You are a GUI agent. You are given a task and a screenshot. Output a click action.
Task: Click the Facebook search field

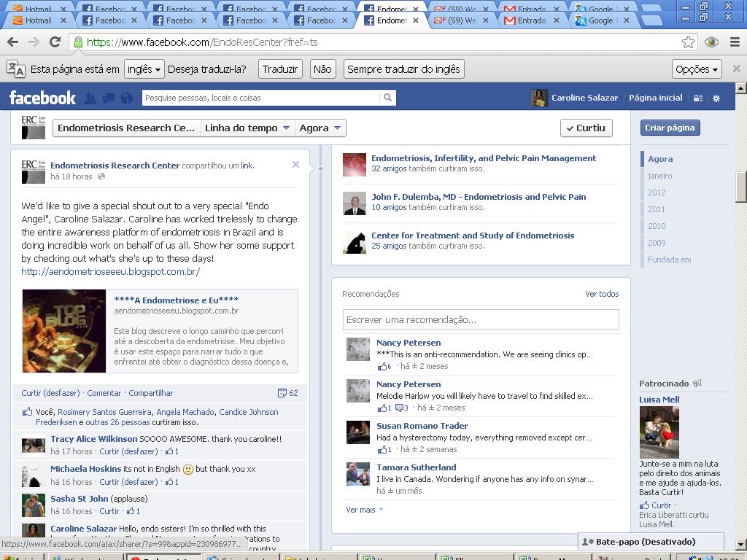click(x=262, y=98)
